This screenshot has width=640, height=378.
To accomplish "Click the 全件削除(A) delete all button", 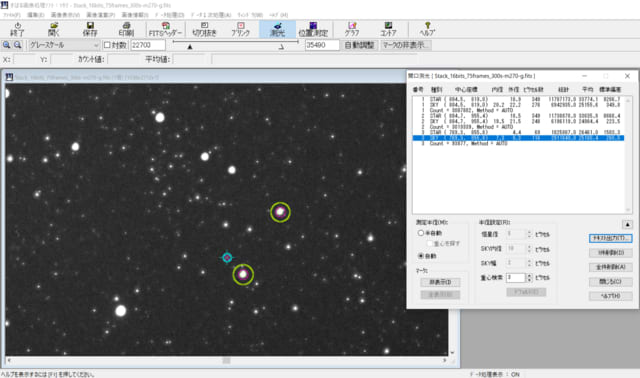I will pyautogui.click(x=611, y=267).
